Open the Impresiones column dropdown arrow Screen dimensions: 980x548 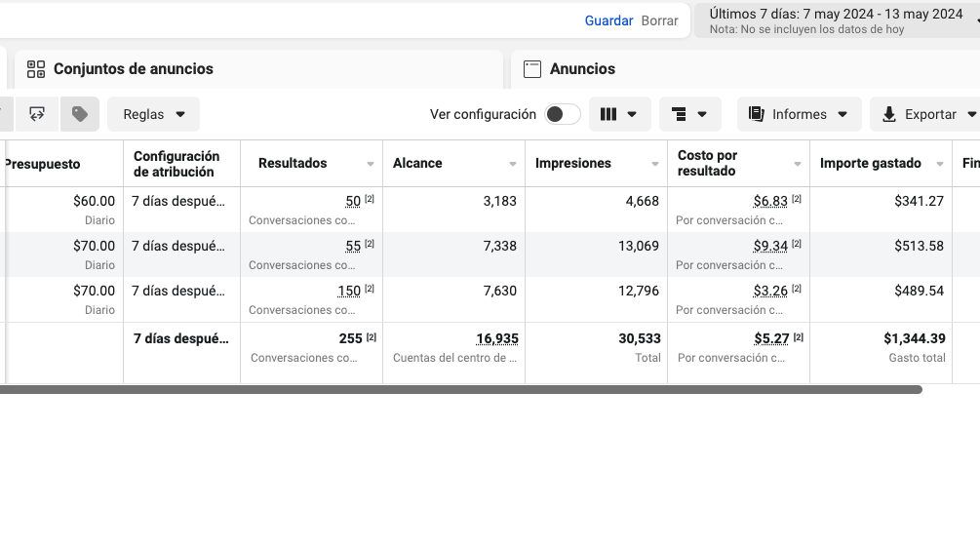pos(655,164)
